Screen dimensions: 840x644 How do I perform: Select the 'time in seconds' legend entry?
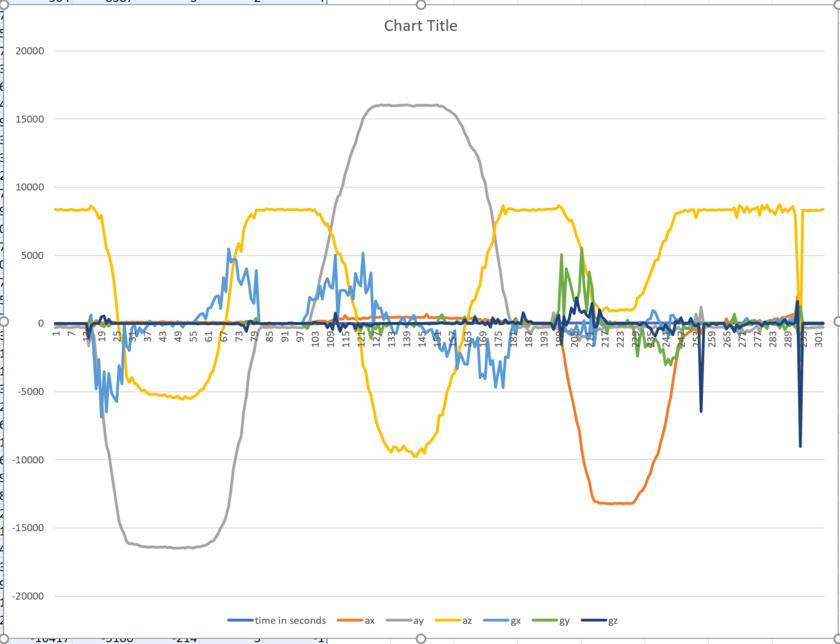(290, 620)
